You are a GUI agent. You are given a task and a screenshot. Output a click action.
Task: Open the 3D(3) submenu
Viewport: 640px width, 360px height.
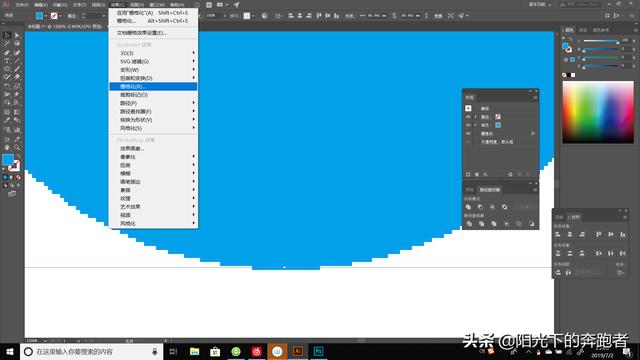(153, 53)
